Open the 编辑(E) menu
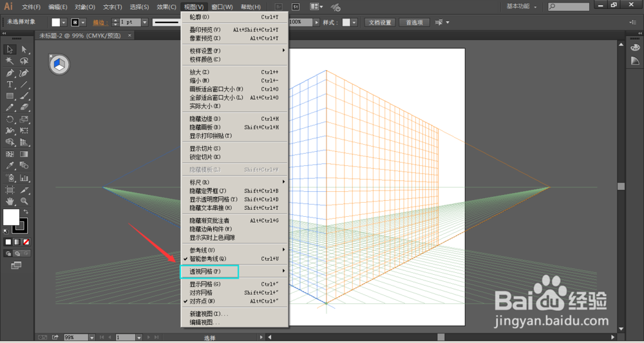This screenshot has height=343, width=644. (x=58, y=7)
